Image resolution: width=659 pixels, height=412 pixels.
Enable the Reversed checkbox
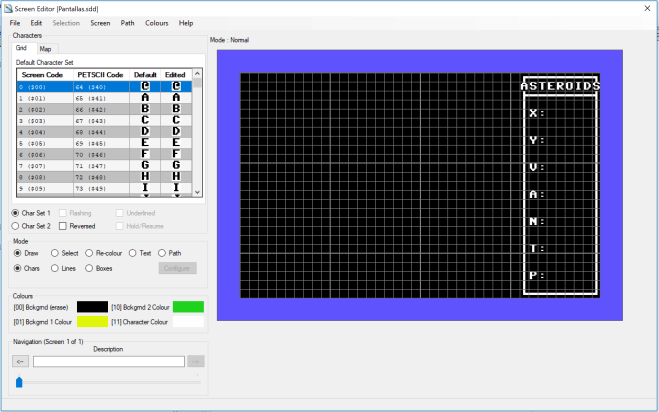point(62,226)
